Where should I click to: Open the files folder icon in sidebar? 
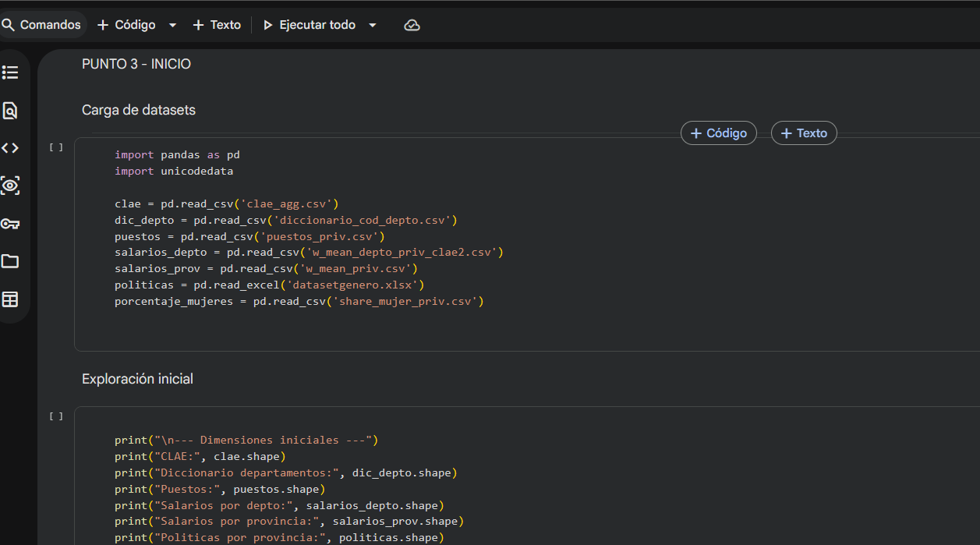(x=10, y=261)
